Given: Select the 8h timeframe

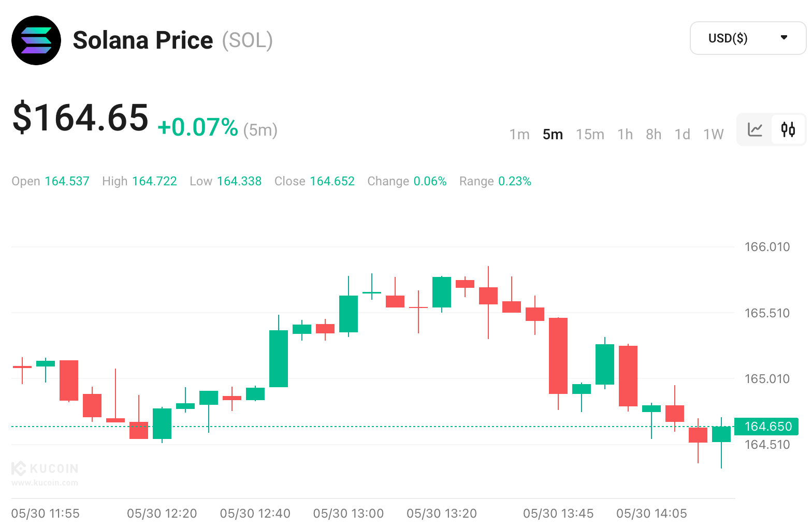Looking at the screenshot, I should (x=654, y=135).
